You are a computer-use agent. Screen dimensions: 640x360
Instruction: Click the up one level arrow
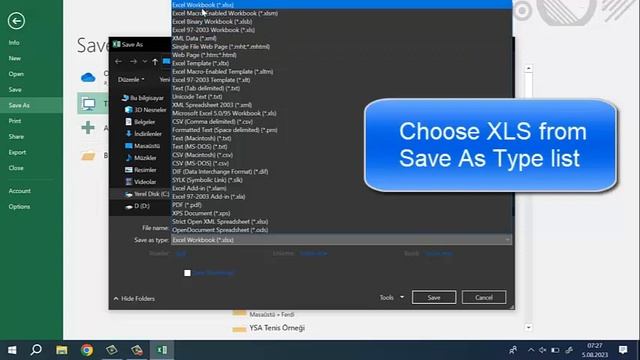(x=155, y=62)
